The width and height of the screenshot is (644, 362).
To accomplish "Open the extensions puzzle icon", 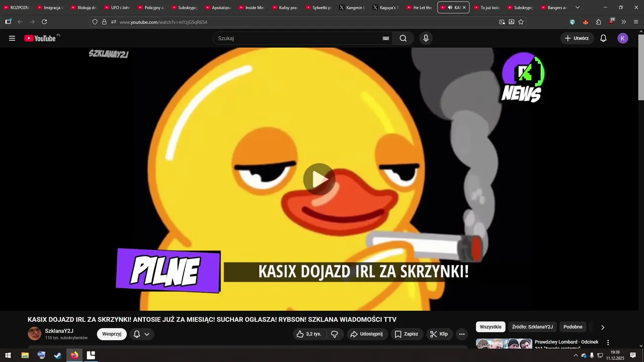I will [x=598, y=22].
